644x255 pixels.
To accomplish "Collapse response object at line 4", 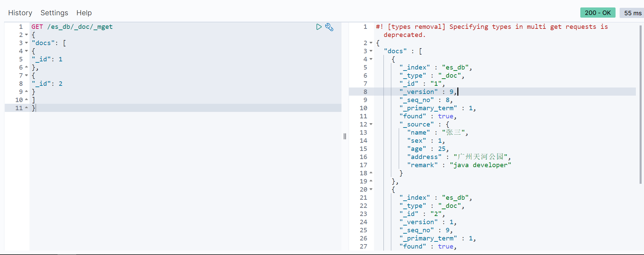I will tap(371, 59).
